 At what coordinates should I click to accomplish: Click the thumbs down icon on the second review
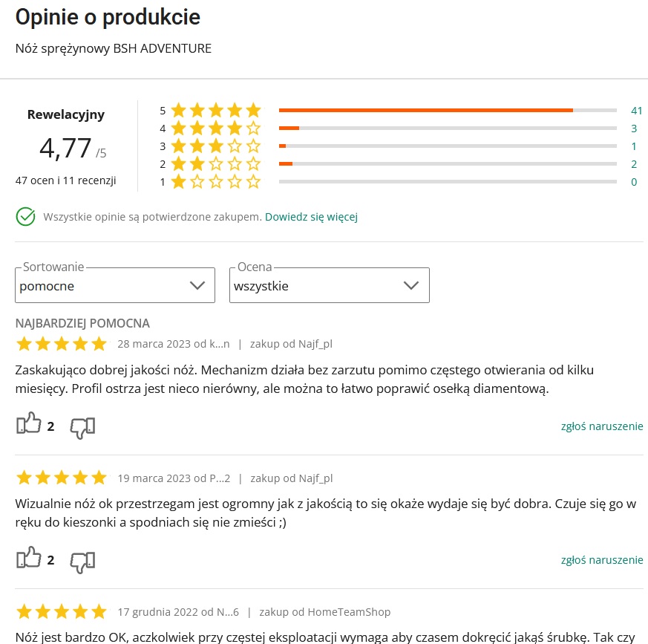(x=82, y=562)
